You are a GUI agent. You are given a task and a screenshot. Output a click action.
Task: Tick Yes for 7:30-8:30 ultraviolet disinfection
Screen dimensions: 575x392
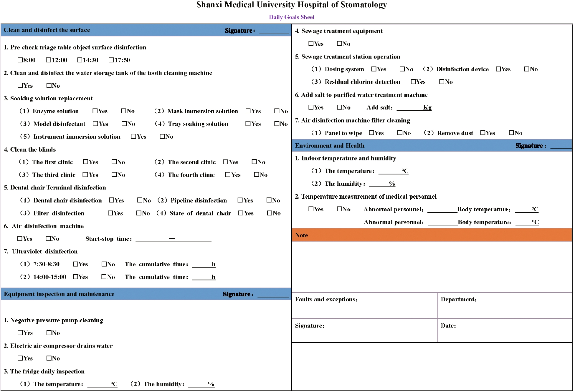coord(75,264)
